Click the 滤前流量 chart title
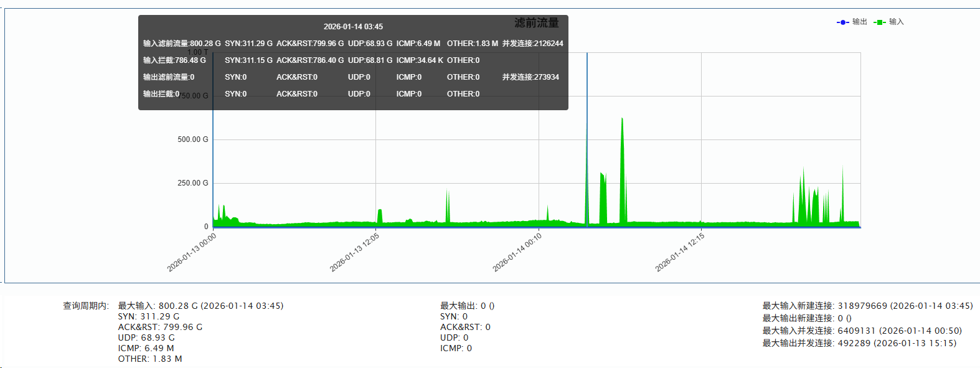This screenshot has width=980, height=368. (x=536, y=23)
